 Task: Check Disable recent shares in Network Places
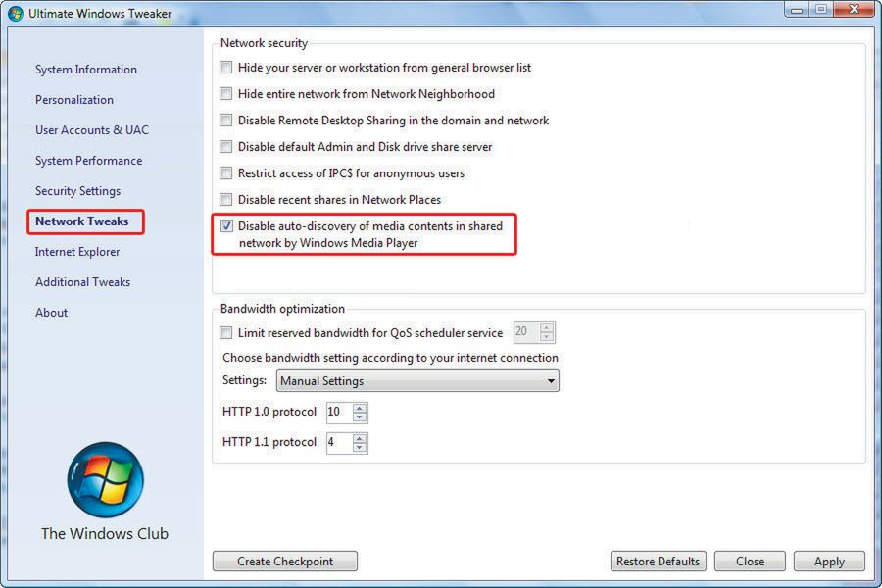[225, 200]
